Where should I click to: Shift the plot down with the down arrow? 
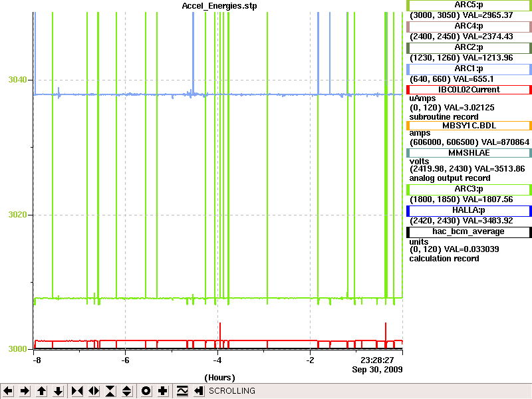click(x=58, y=391)
